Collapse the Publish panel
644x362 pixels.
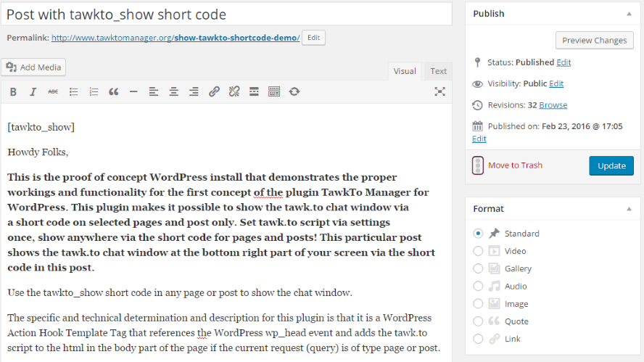click(627, 14)
